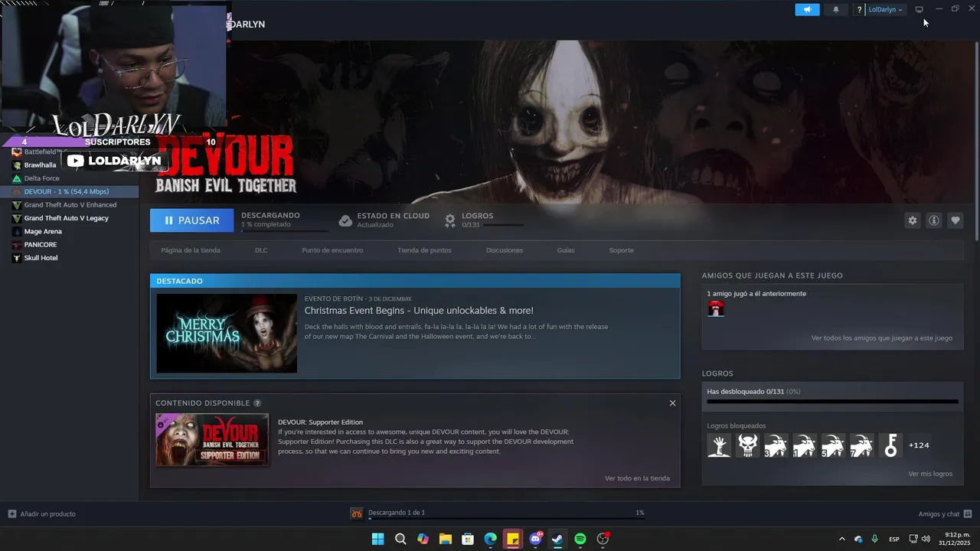This screenshot has width=980, height=551.
Task: Open goat achievement icon numbered 5
Action: tap(833, 445)
